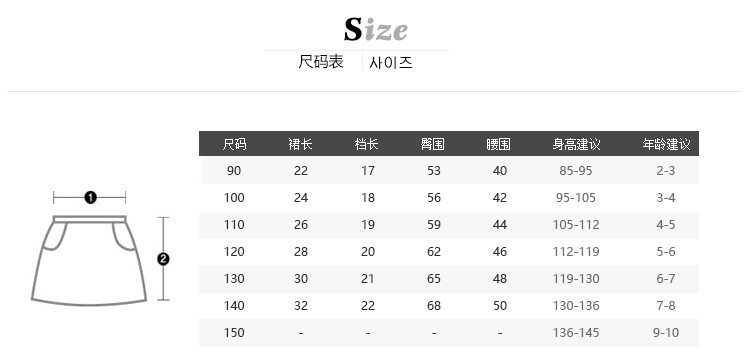Click the 105-112 height range cell
Viewport: 750px width, 360px height.
(x=576, y=225)
